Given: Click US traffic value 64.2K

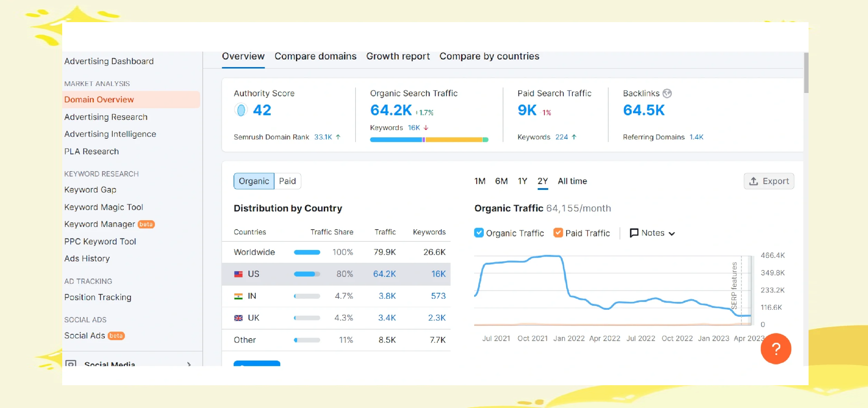Looking at the screenshot, I should point(384,274).
